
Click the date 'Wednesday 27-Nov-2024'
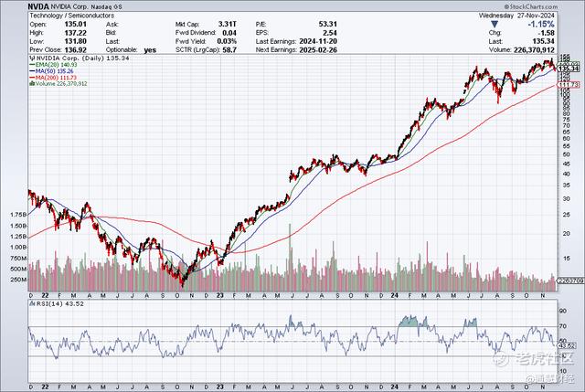point(516,16)
